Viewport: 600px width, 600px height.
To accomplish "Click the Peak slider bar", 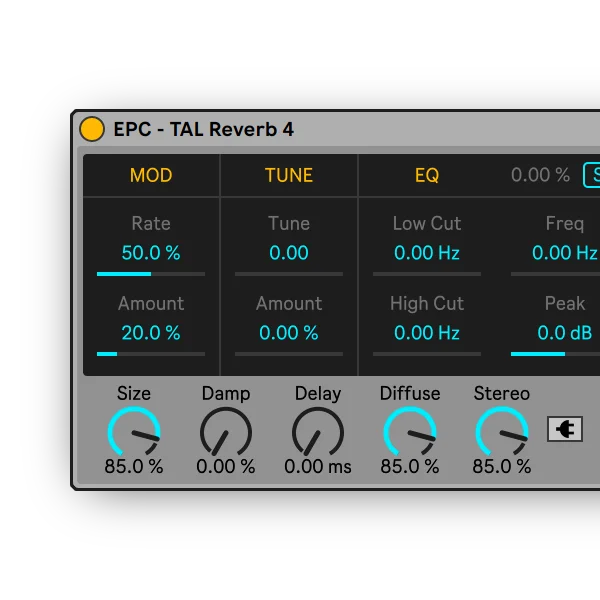I will pyautogui.click(x=555, y=354).
